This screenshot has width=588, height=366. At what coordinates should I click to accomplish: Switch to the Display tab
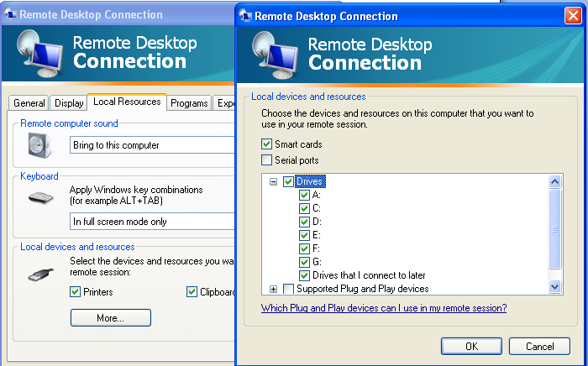(69, 103)
